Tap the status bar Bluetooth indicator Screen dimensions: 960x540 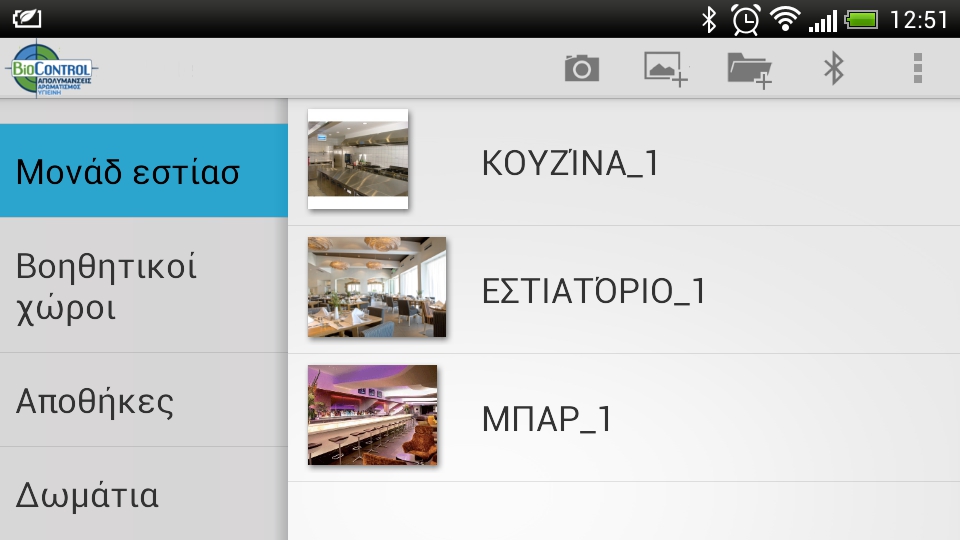point(709,20)
